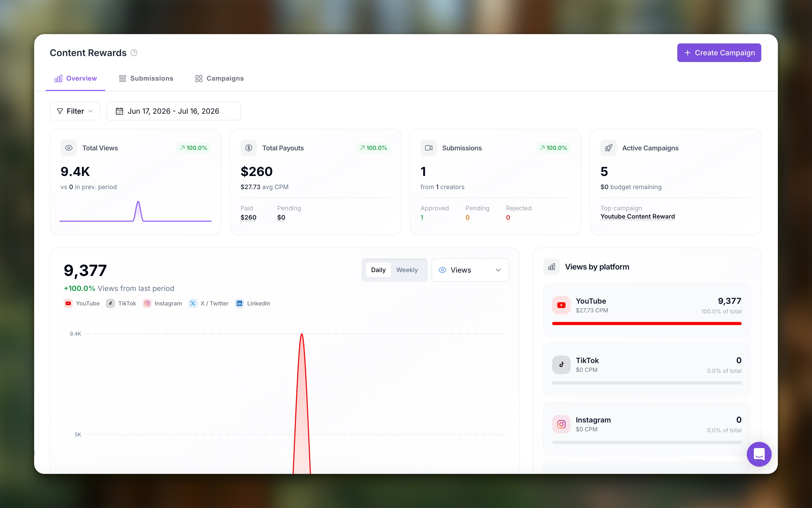Click the Pending $0 payout amount

tap(281, 217)
